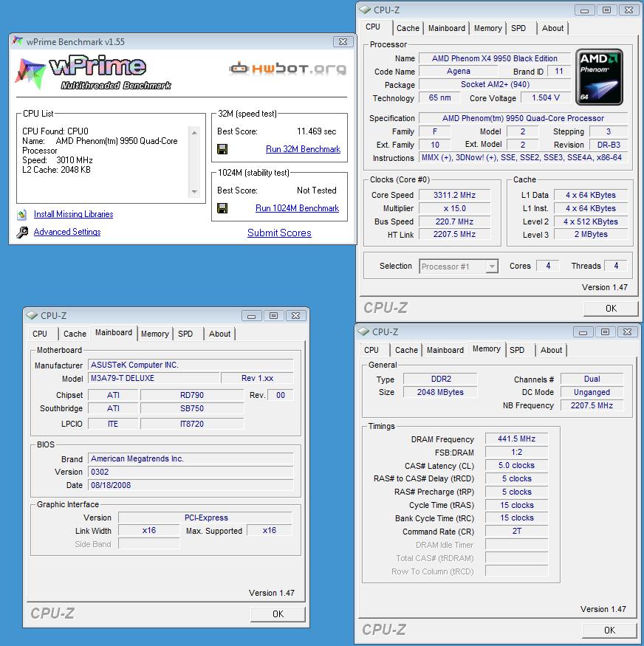This screenshot has height=646, width=644.
Task: Click the Not Tested score text
Action: (316, 190)
